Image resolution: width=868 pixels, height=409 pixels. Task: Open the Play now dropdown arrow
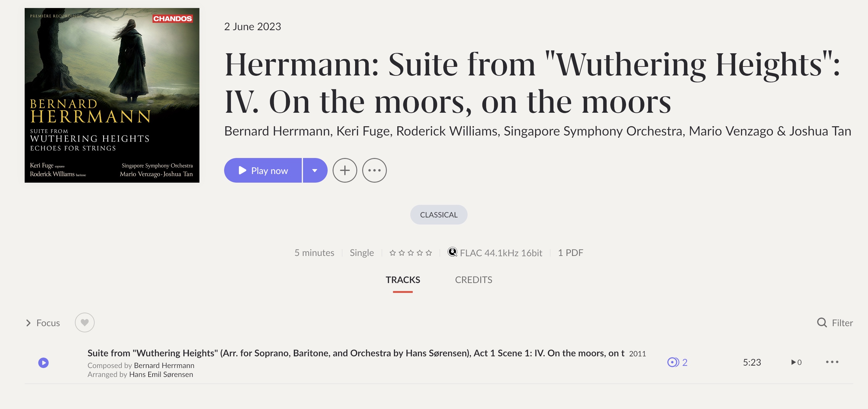pos(315,170)
